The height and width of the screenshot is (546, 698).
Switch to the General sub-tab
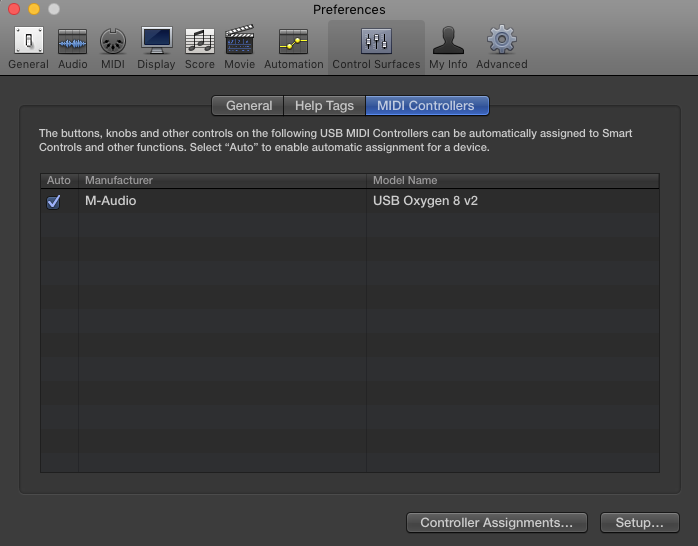pyautogui.click(x=248, y=105)
